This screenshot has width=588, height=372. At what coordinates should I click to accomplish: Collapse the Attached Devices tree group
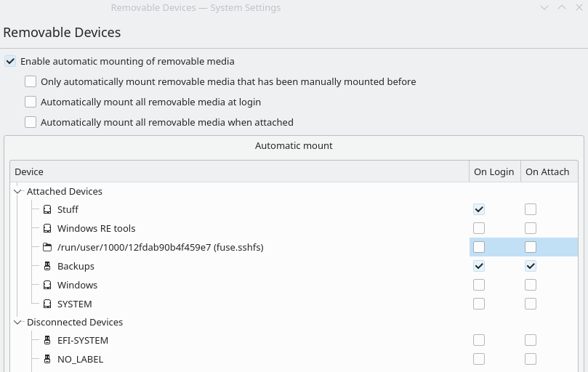(18, 192)
